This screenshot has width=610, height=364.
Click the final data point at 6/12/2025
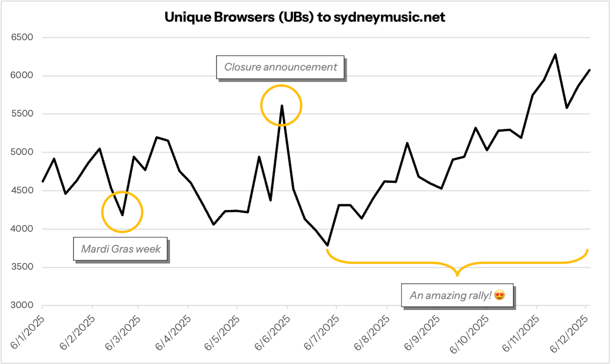point(590,70)
